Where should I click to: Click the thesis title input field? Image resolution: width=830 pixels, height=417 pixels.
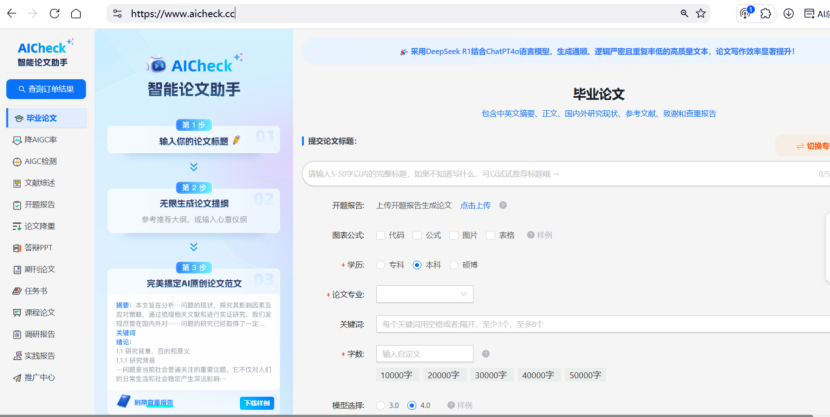(x=566, y=174)
